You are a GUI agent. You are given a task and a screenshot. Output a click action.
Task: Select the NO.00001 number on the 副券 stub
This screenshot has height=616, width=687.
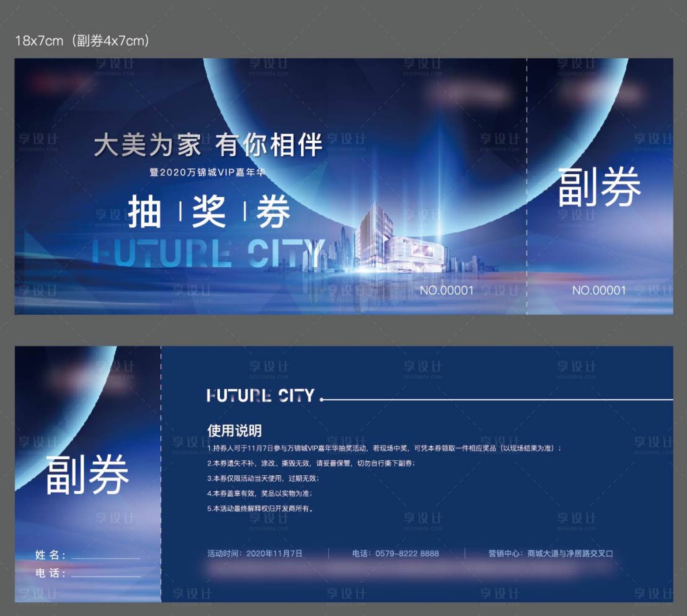coord(598,290)
